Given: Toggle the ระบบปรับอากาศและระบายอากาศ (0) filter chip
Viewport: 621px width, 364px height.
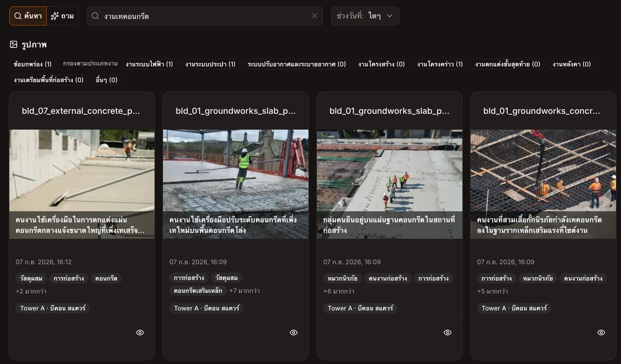Looking at the screenshot, I should click(297, 64).
